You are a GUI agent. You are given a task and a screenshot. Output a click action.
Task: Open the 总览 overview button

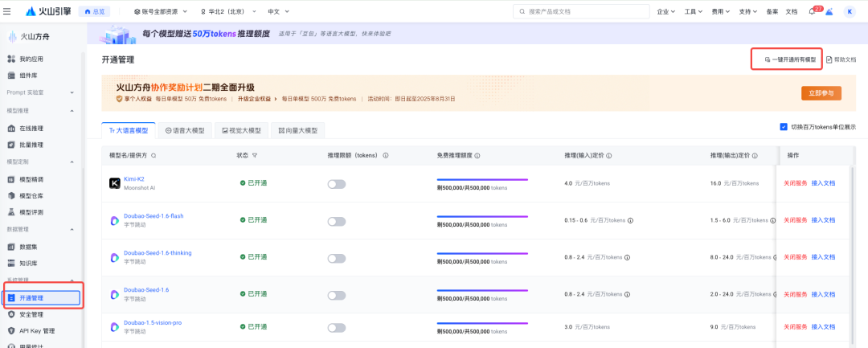[x=94, y=11]
